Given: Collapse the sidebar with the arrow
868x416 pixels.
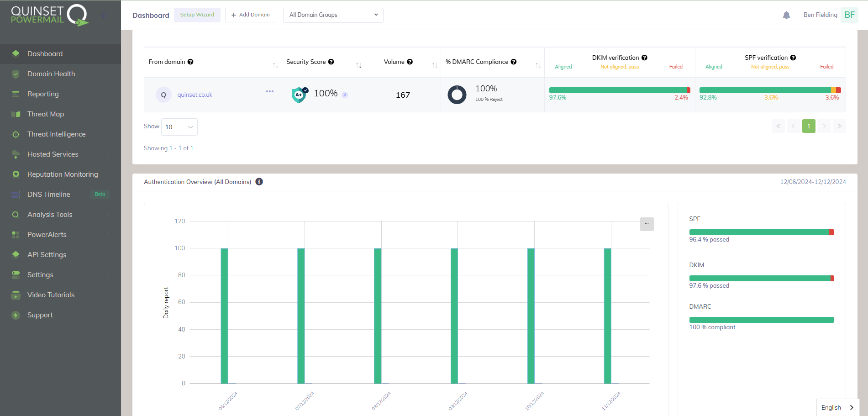Looking at the screenshot, I should tap(104, 16).
